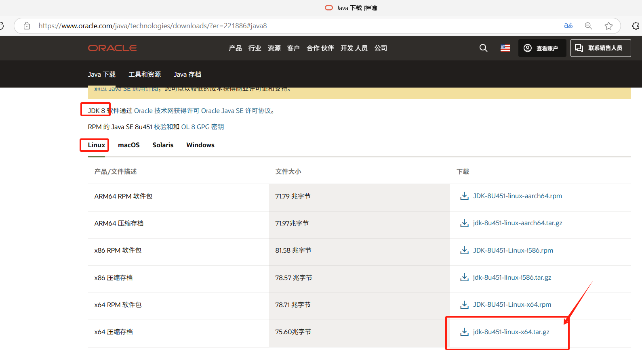Click download icon for jdk-8u451-linux-i586.tar.gz
The height and width of the screenshot is (364, 642).
tap(464, 278)
